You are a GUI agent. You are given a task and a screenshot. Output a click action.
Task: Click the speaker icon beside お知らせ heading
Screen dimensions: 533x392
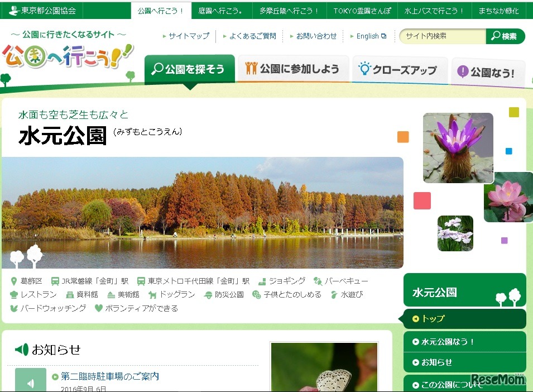[x=22, y=350]
